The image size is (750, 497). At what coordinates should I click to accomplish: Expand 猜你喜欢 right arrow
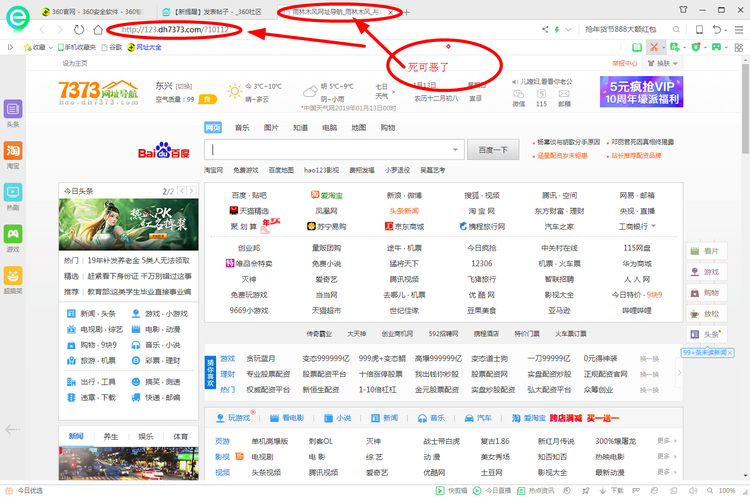[679, 373]
